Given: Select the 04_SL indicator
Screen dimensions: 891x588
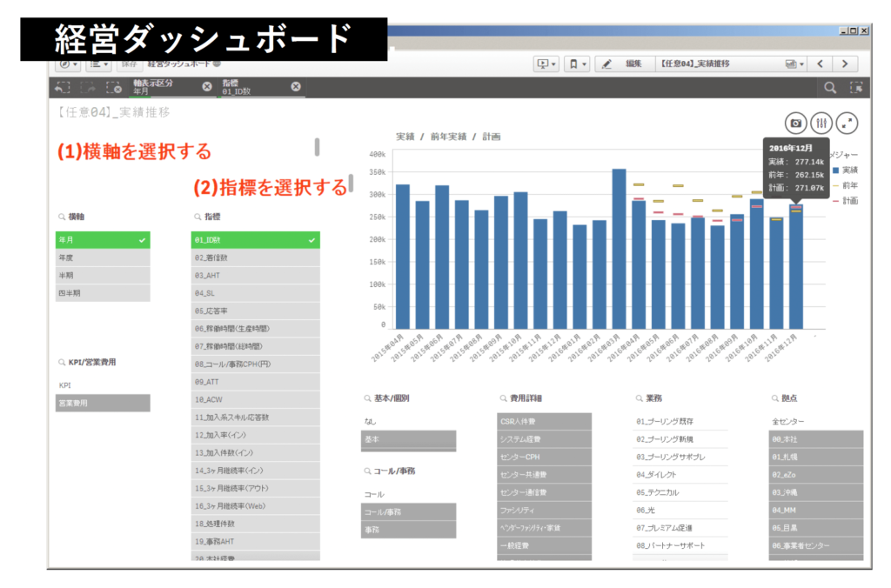Looking at the screenshot, I should [x=256, y=293].
